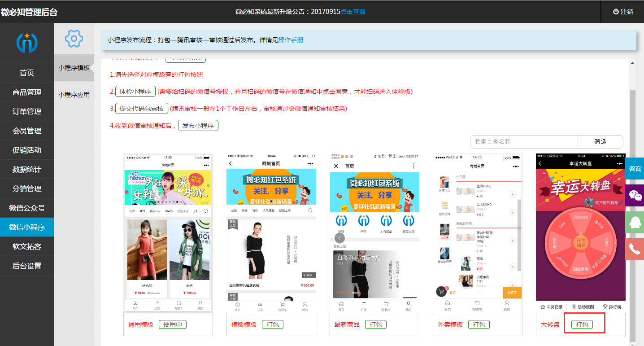
Task: Click the 咨询 consult floating button
Action: pos(635,169)
